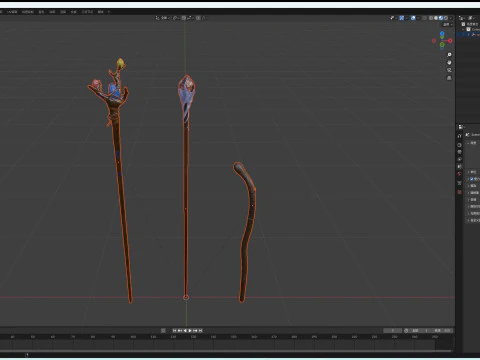This screenshot has width=480, height=360.
Task: Click the end frame field in timeline
Action: pos(442,331)
